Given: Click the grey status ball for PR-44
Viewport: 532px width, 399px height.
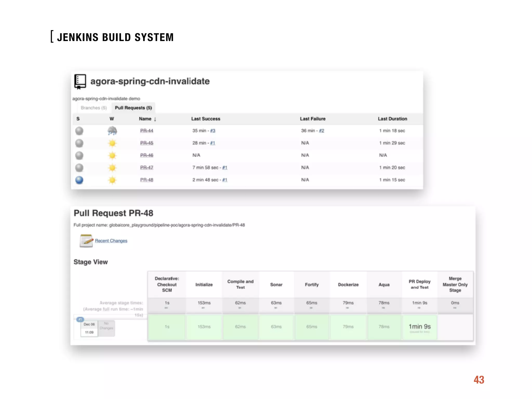Looking at the screenshot, I should point(79,131).
